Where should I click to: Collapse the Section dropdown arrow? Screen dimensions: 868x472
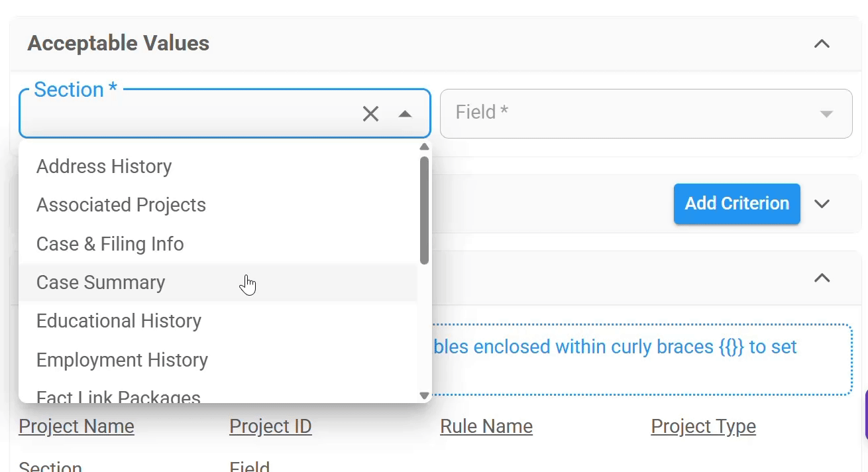pyautogui.click(x=405, y=114)
